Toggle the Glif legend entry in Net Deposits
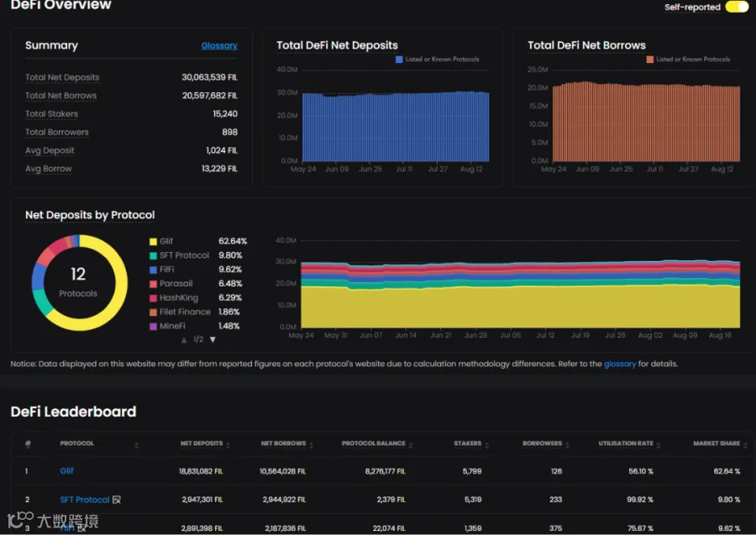Viewport: 756px width, 535px height. (161, 241)
